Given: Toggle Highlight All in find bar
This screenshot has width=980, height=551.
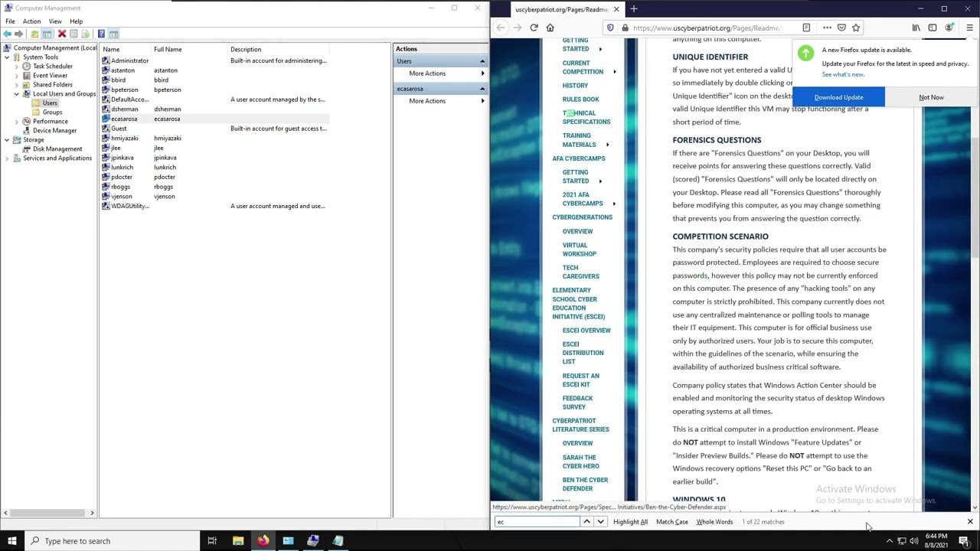Looking at the screenshot, I should pos(630,522).
